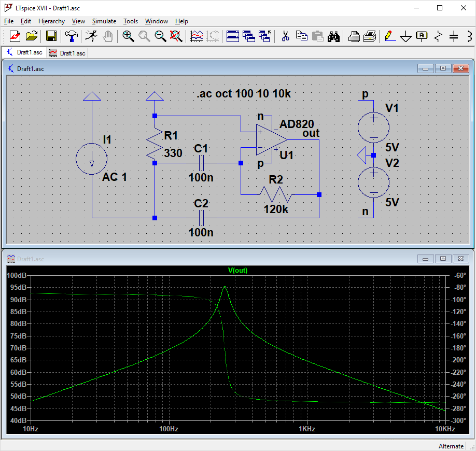This screenshot has height=451, width=476.
Task: Click the R2 value 120k
Action: pos(276,209)
